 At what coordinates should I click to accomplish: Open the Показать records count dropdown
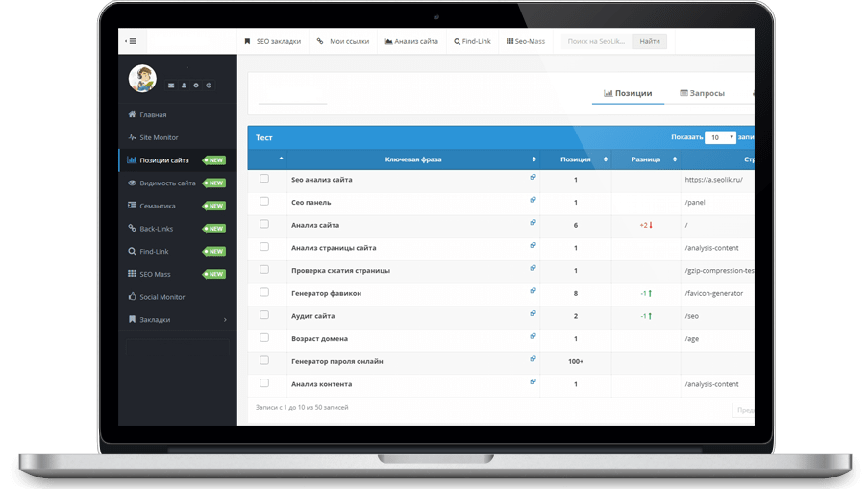tap(720, 137)
